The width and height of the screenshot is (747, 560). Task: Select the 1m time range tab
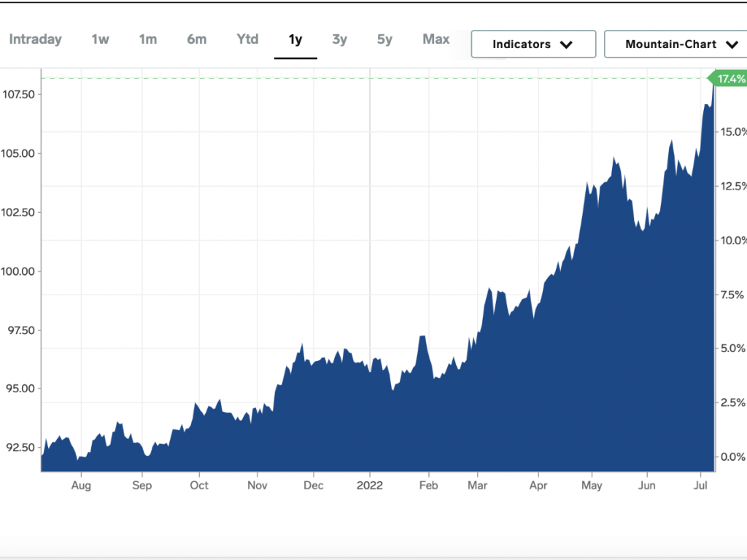[x=147, y=39]
